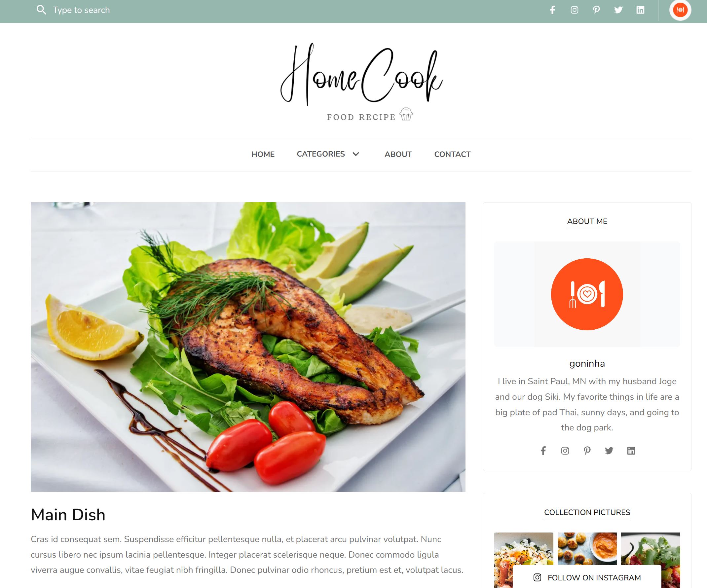Viewport: 707px width, 588px height.
Task: Click the Pinterest icon in About Me sidebar
Action: (x=587, y=451)
